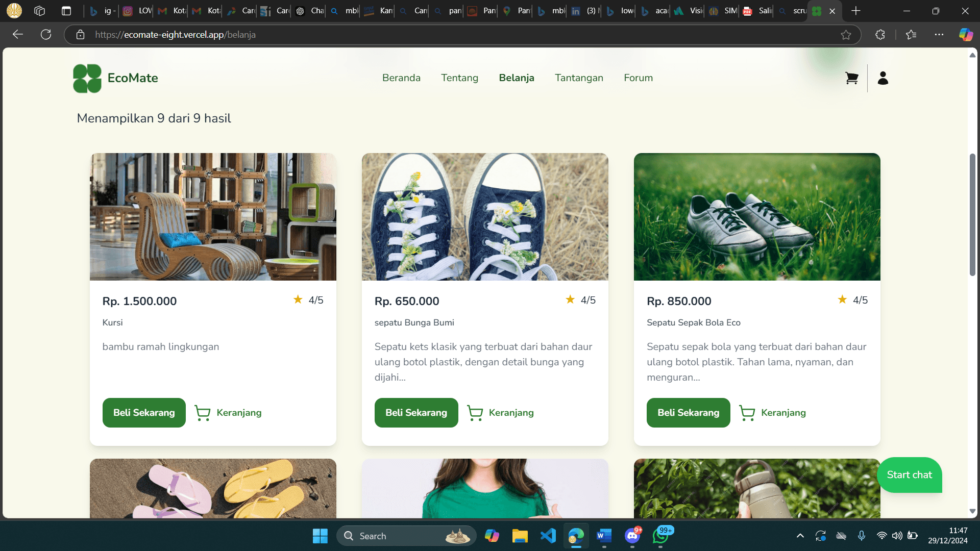View site information lock icon
This screenshot has height=551, width=980.
(80, 35)
